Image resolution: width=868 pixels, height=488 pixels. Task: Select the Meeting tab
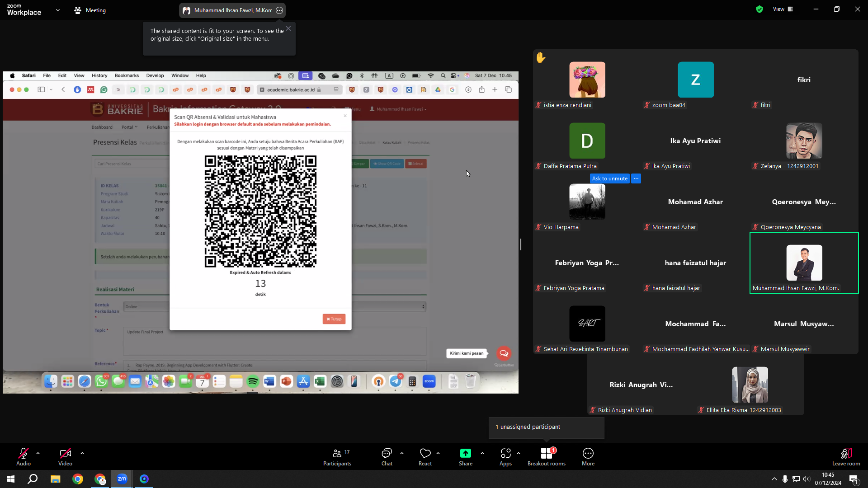pos(90,10)
